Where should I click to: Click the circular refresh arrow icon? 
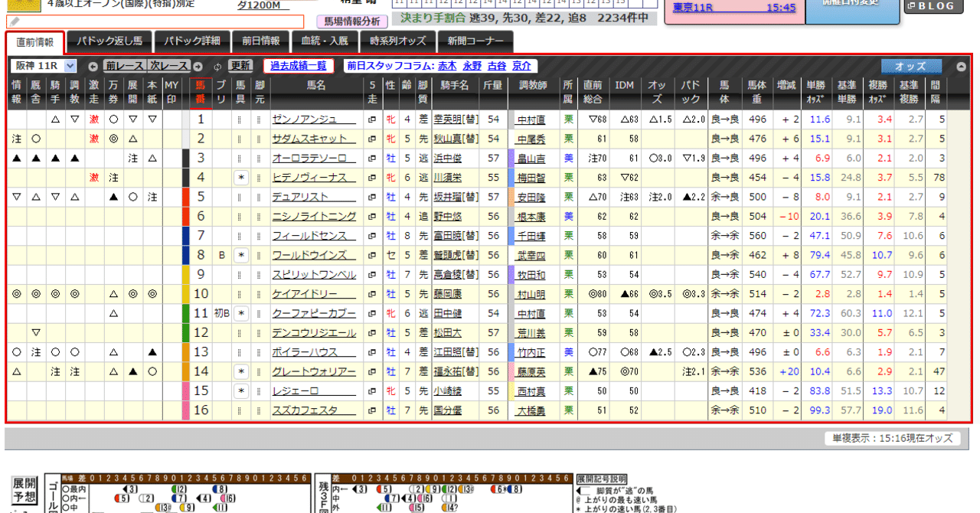click(217, 67)
